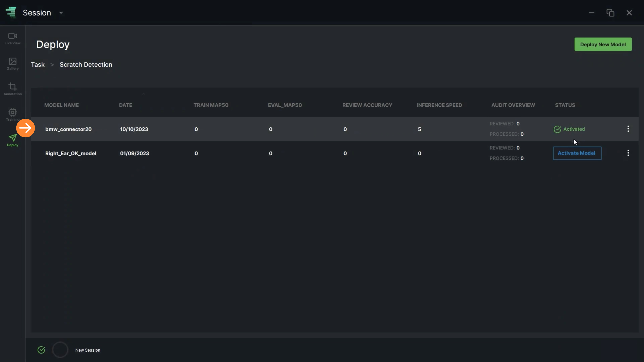
Task: Open the Training sidebar icon
Action: coord(13,115)
